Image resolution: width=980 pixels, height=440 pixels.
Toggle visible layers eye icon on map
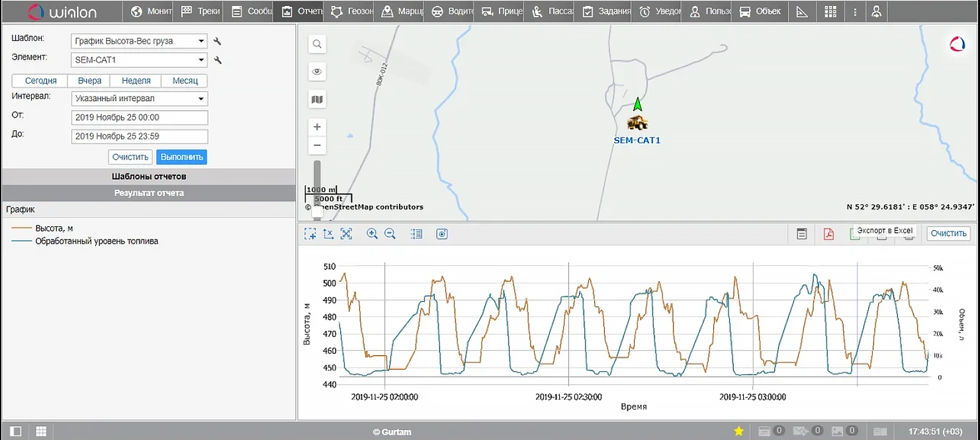[318, 72]
